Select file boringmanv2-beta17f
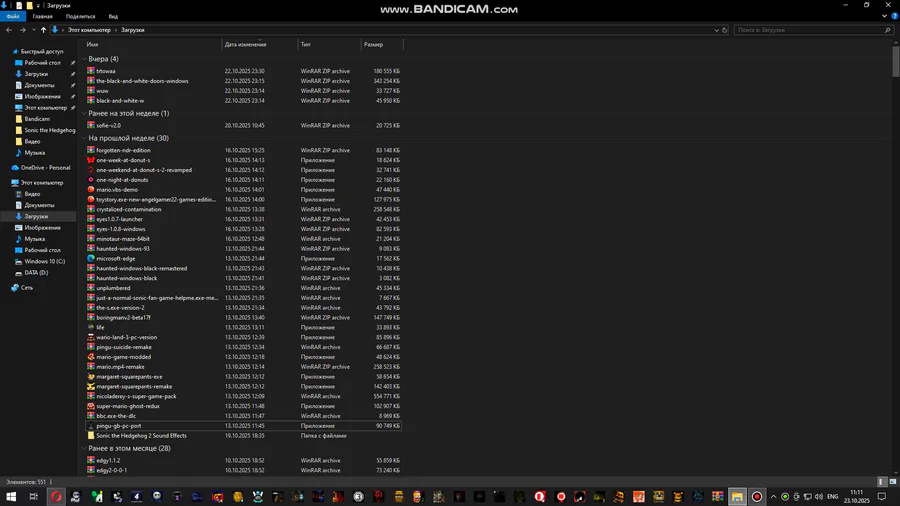The image size is (900, 506). pyautogui.click(x=123, y=317)
